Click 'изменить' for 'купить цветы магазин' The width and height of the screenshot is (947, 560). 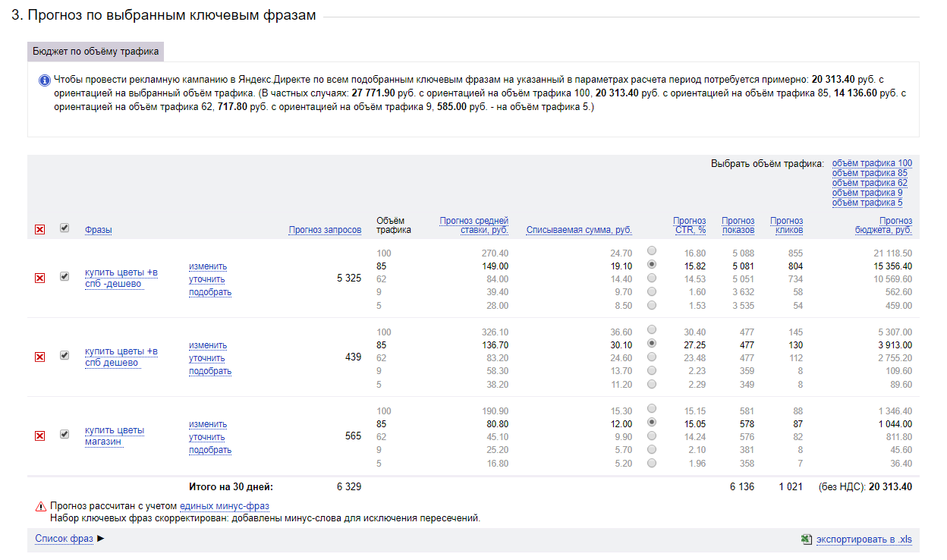pyautogui.click(x=208, y=424)
